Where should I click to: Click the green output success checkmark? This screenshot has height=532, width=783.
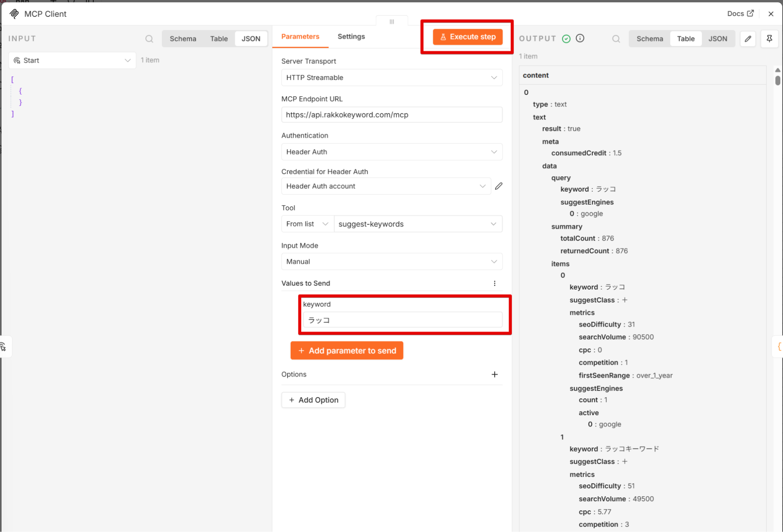pos(566,38)
